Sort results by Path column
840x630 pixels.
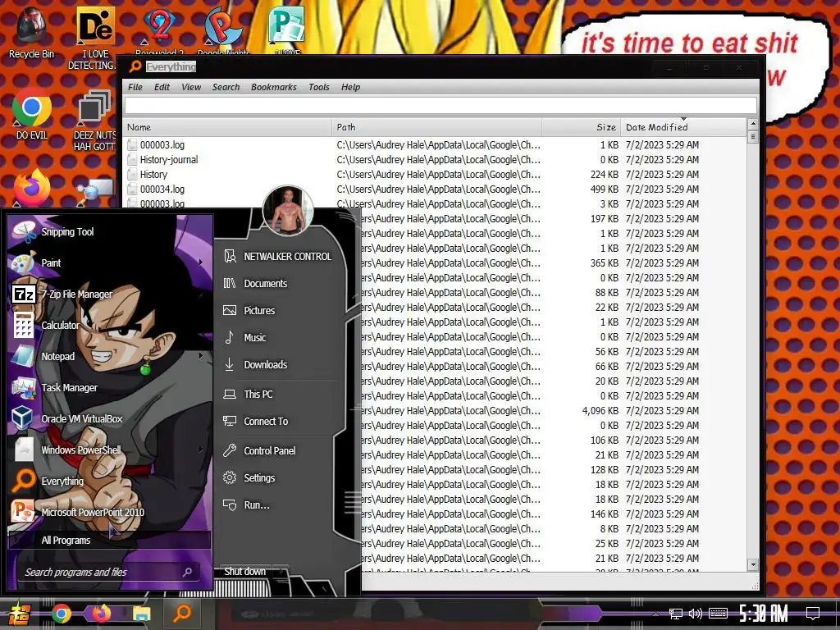pos(436,127)
